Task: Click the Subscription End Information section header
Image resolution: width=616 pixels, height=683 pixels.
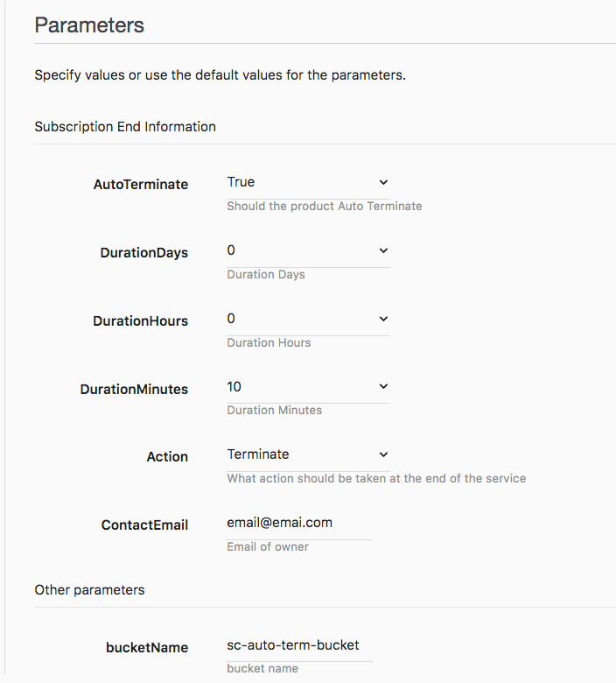Action: point(125,127)
